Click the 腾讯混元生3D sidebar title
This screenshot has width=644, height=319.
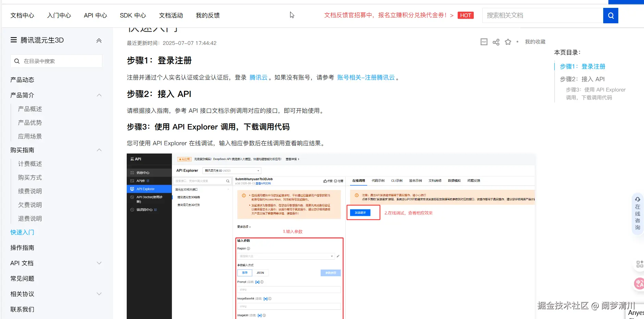tap(42, 40)
